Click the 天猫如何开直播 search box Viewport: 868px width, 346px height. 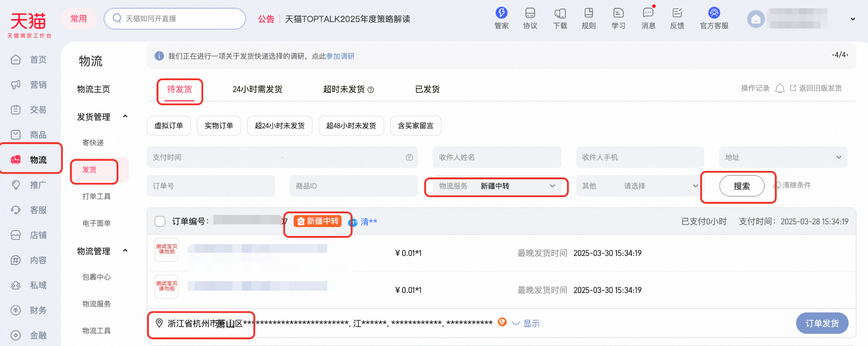point(175,19)
